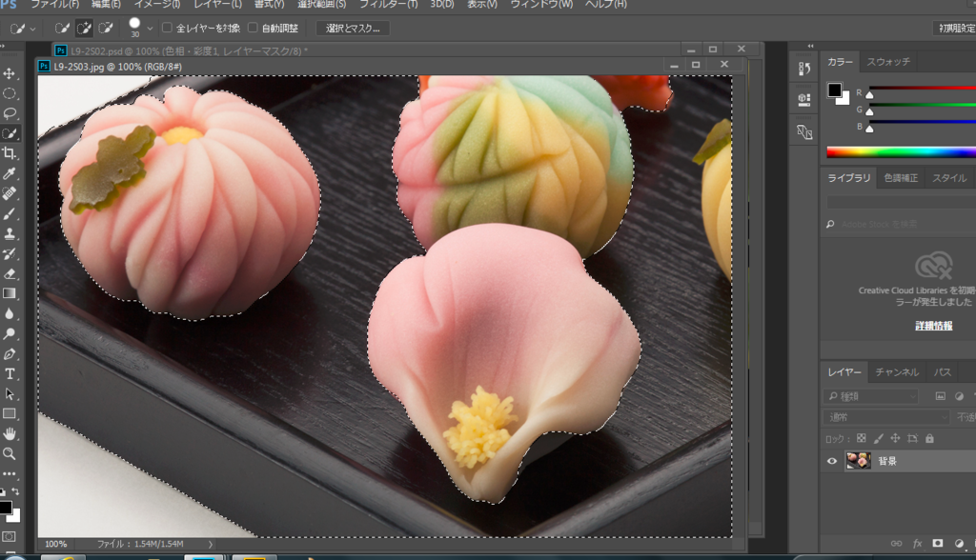Select the Pen tool
976x560 pixels.
(x=10, y=354)
